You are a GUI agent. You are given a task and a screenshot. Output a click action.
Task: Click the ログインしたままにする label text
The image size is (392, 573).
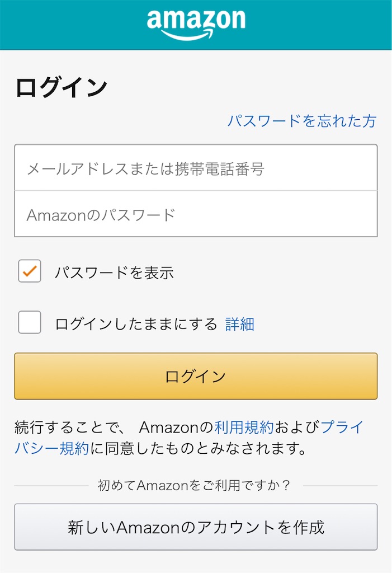pyautogui.click(x=136, y=324)
